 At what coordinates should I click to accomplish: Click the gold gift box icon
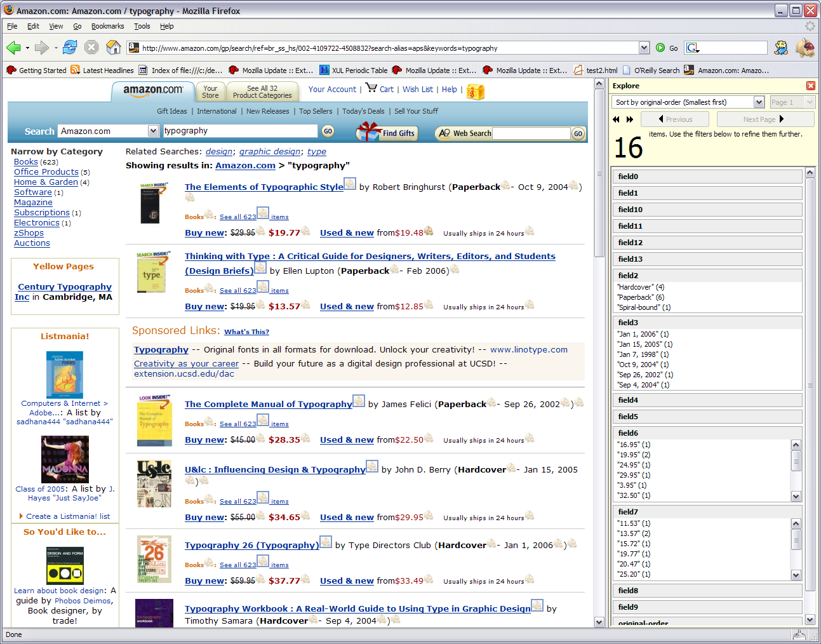(x=476, y=92)
